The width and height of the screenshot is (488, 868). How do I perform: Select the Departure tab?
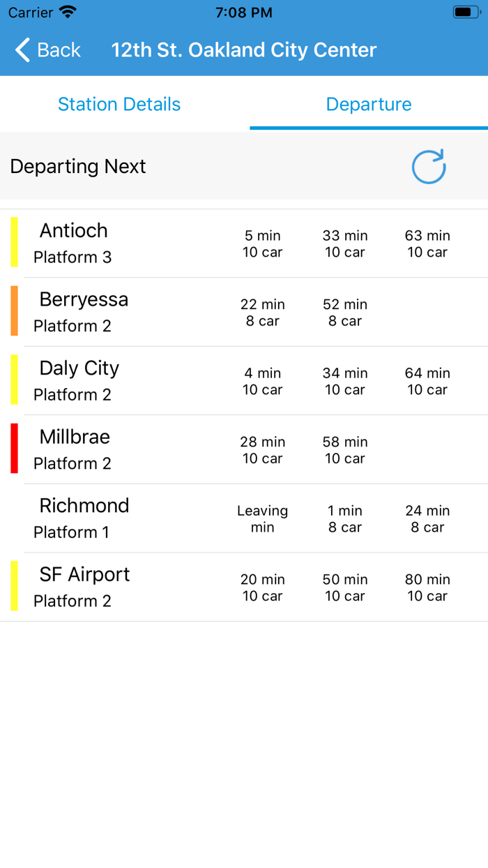pos(369,104)
